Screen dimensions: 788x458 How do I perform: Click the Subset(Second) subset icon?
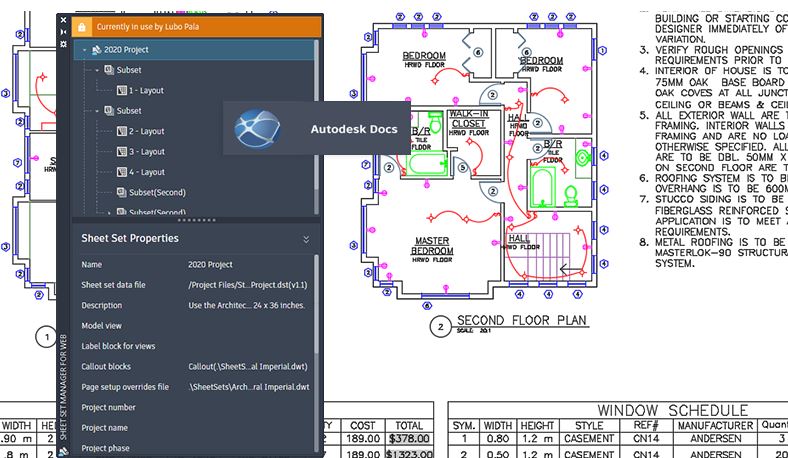121,192
